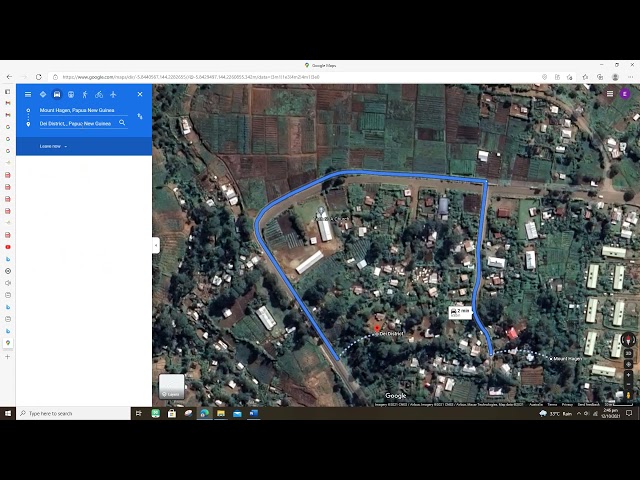Zoom out on the map

(x=629, y=384)
